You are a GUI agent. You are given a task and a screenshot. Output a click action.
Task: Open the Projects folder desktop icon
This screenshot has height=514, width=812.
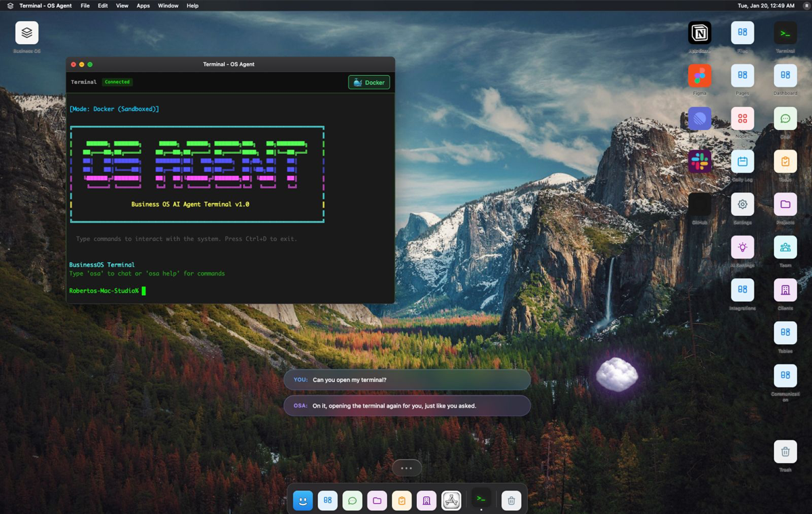[785, 204]
